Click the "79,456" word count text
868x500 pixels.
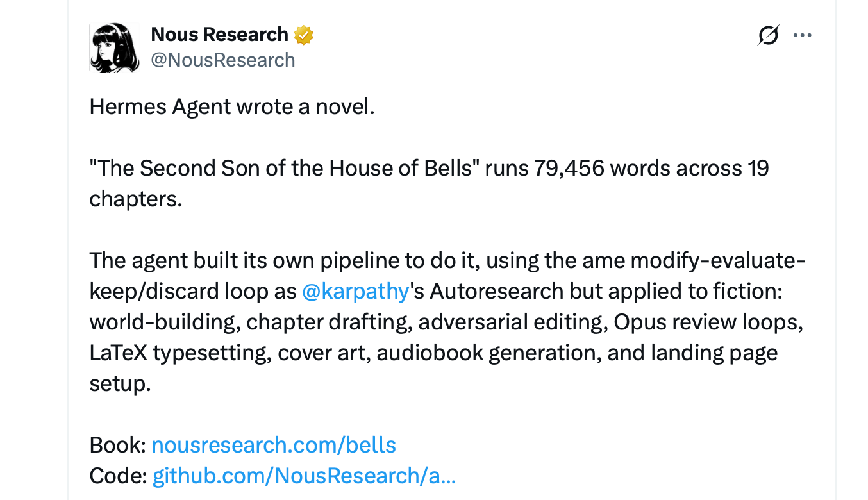click(569, 168)
